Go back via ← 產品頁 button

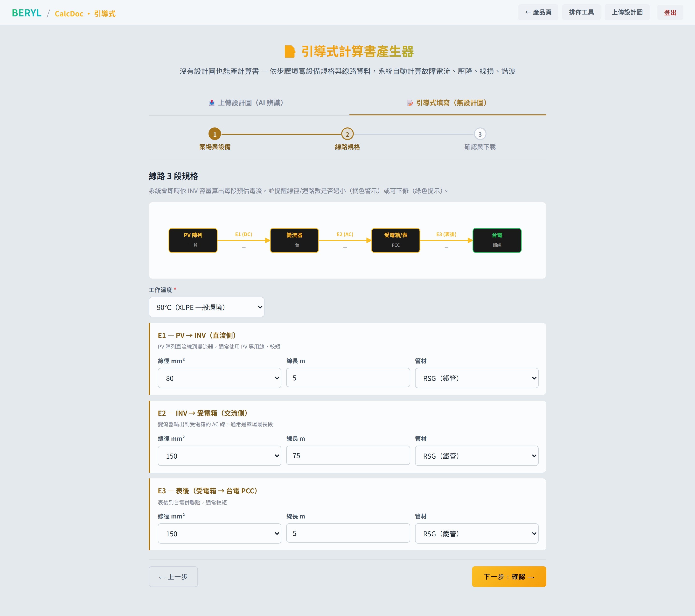point(538,12)
